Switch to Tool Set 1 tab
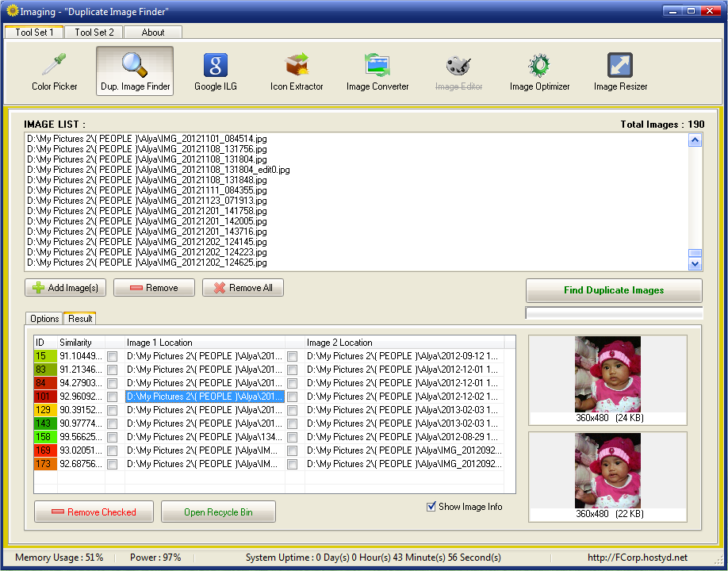The width and height of the screenshot is (728, 571). 34,32
